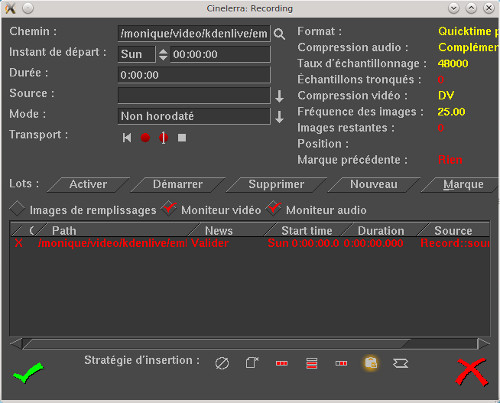Select batch row path '/monique/video/kdenlive/em'

pyautogui.click(x=113, y=243)
